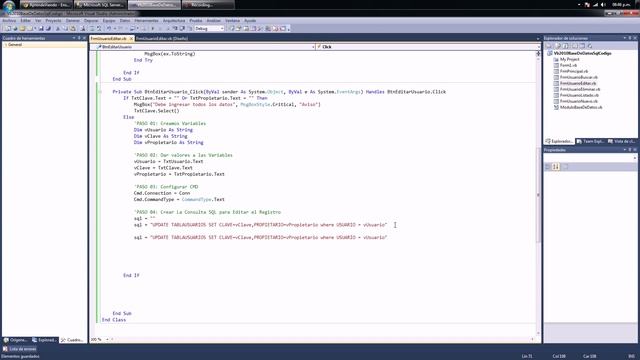The width and height of the screenshot is (640, 360).
Task: Click the Undo toolbar icon
Action: 109,29
